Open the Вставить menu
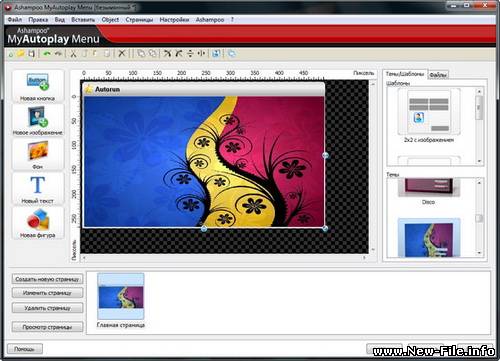 (x=83, y=20)
